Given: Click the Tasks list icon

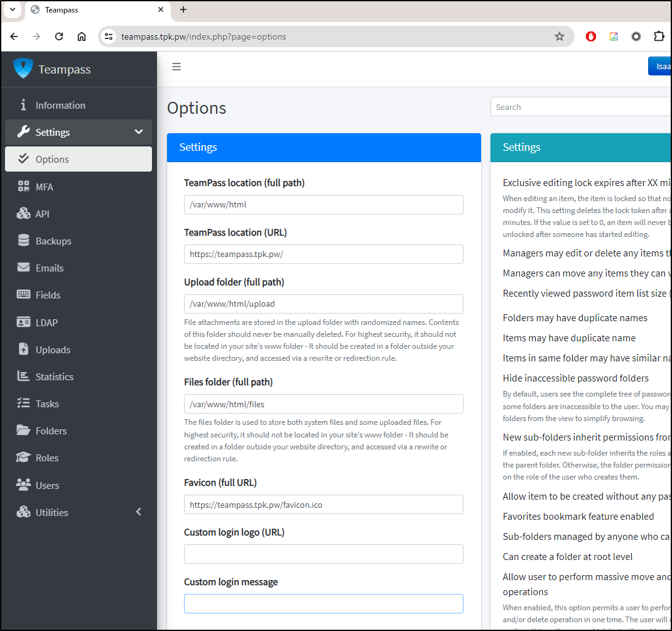Looking at the screenshot, I should [x=23, y=403].
